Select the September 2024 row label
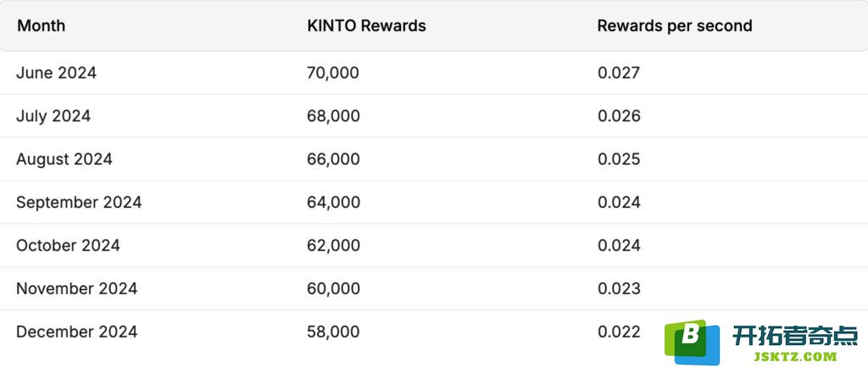Viewport: 868px width, 368px height. coord(79,202)
